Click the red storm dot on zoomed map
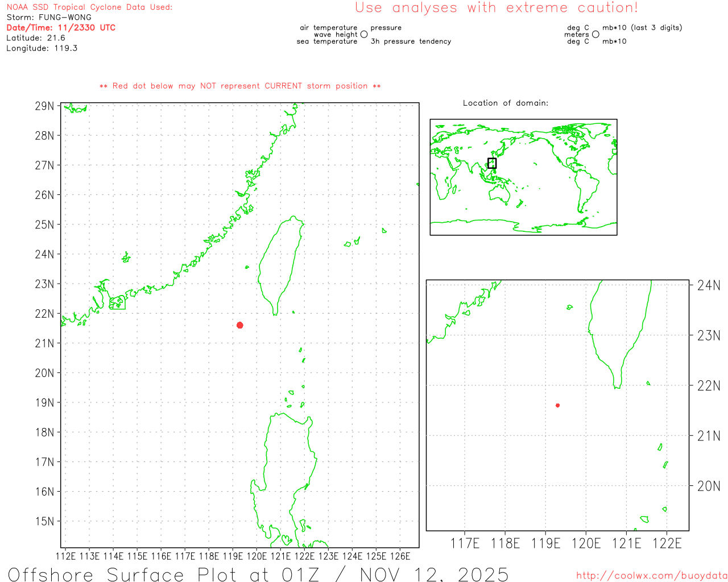728x582 pixels. click(x=558, y=405)
